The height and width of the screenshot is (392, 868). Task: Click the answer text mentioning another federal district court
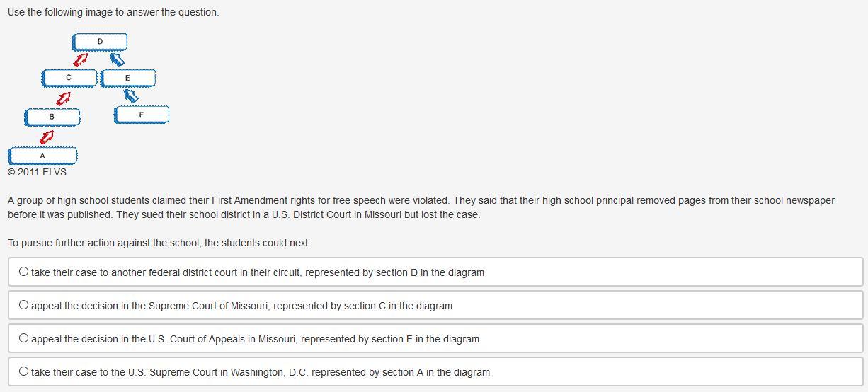pos(258,272)
